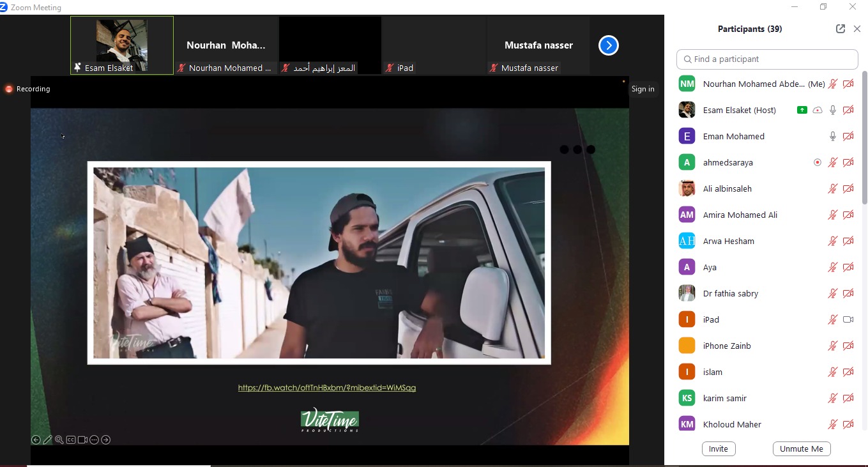Click microphone icon for Eman Mohamed
The image size is (868, 467).
point(832,137)
